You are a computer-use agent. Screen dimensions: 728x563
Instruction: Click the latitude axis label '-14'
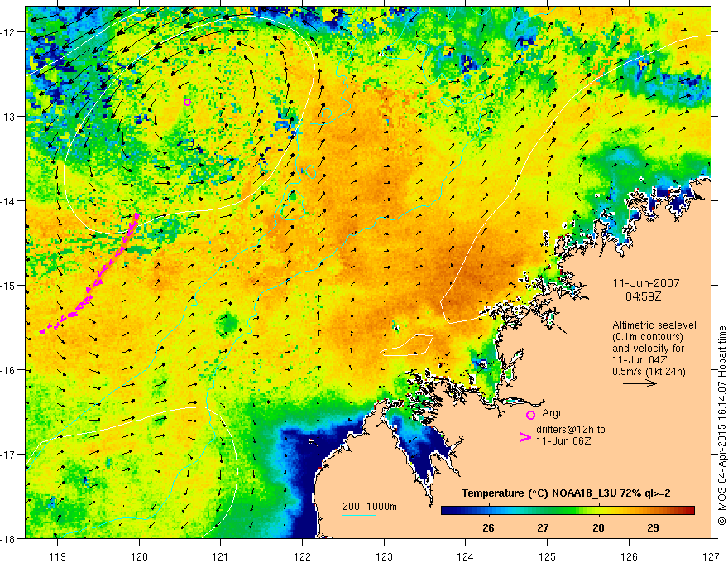pos(8,201)
